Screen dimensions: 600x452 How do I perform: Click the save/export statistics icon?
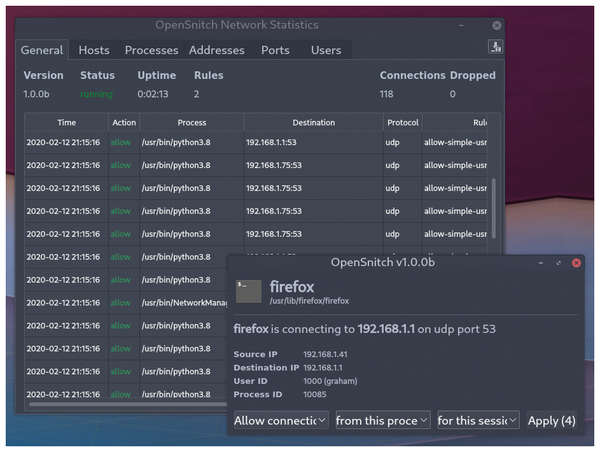point(496,47)
